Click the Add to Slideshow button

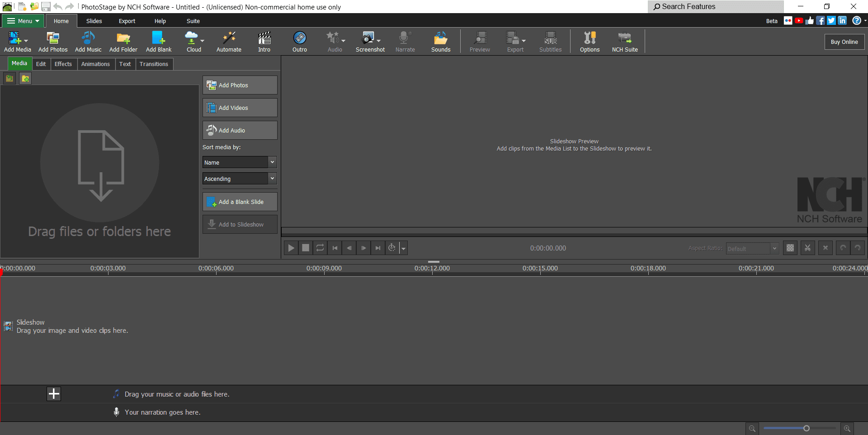pos(240,224)
